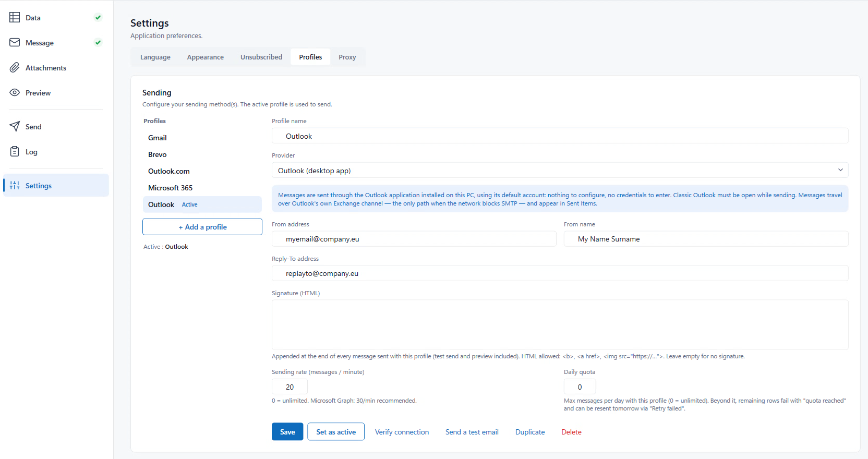Click the Sending rate field
The width and height of the screenshot is (868, 459).
pos(290,387)
